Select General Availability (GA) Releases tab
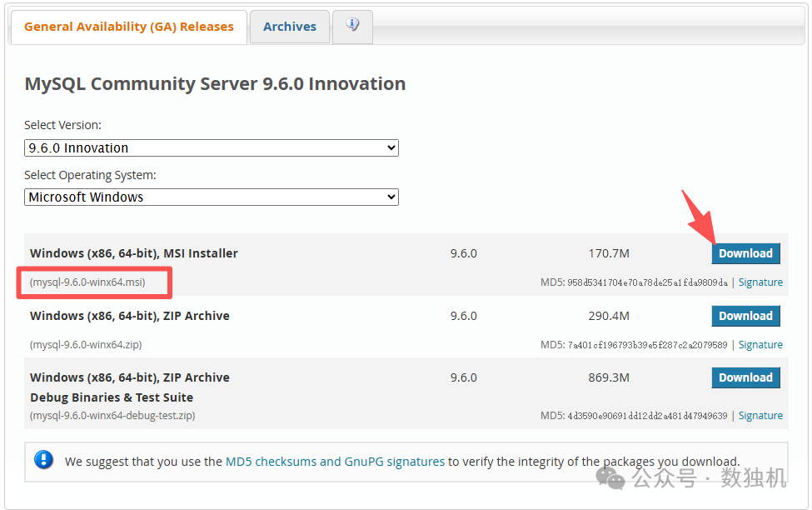The height and width of the screenshot is (510, 812). pyautogui.click(x=128, y=27)
